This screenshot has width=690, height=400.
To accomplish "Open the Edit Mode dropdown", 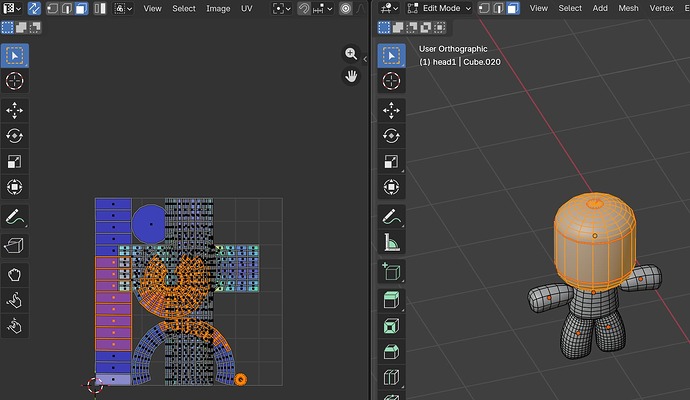I will 439,8.
